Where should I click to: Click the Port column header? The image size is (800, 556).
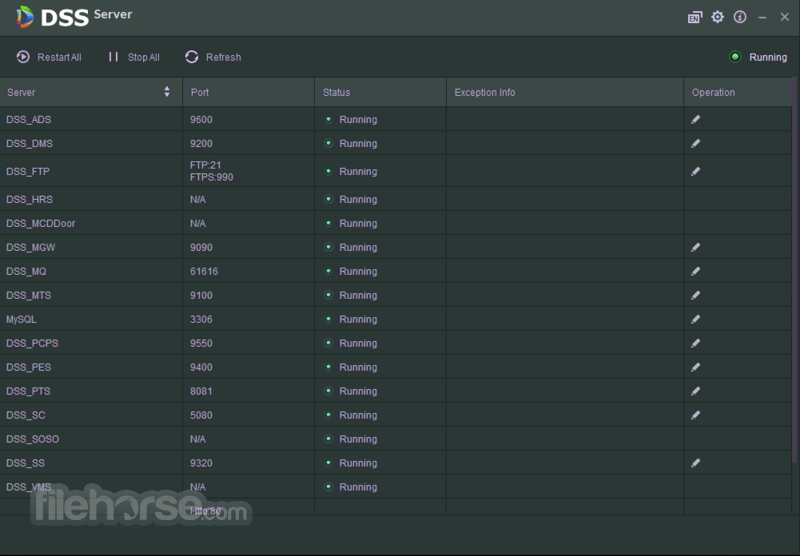248,92
